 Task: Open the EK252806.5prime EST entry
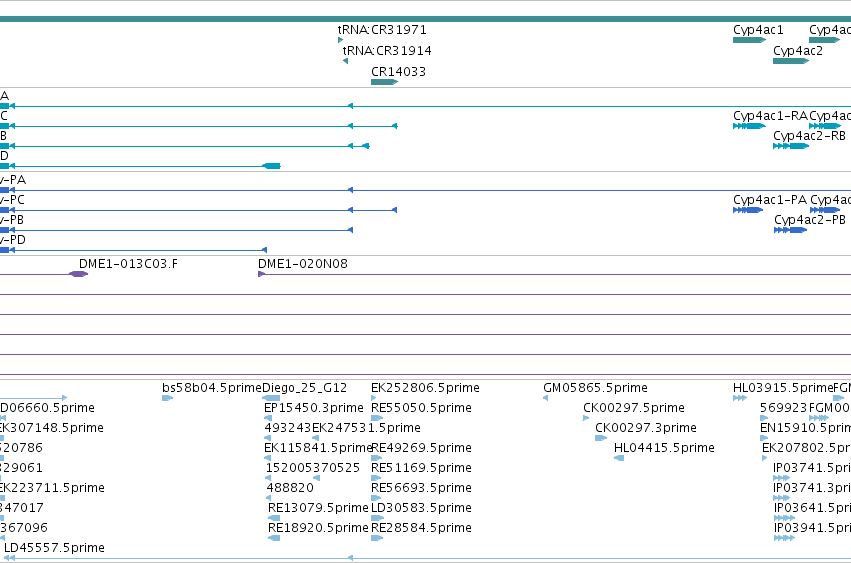coord(426,388)
